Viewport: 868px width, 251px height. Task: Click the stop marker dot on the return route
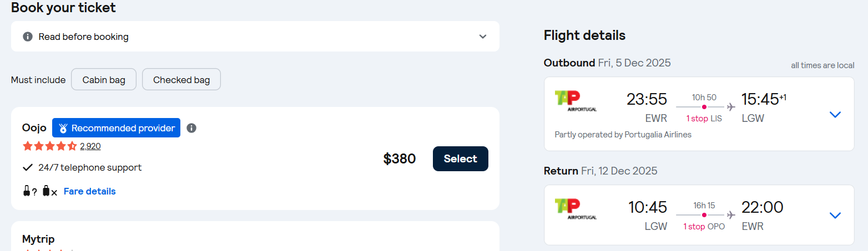(x=704, y=215)
